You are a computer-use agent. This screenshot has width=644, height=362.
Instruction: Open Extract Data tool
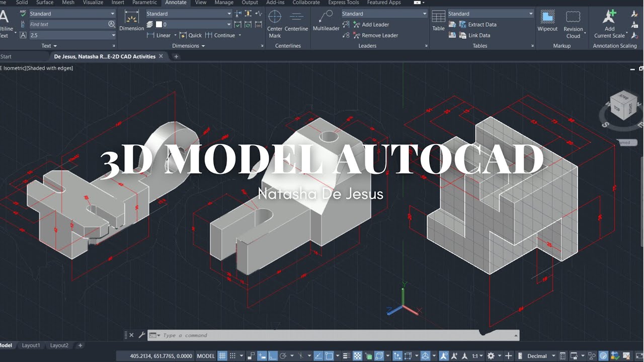pos(477,25)
